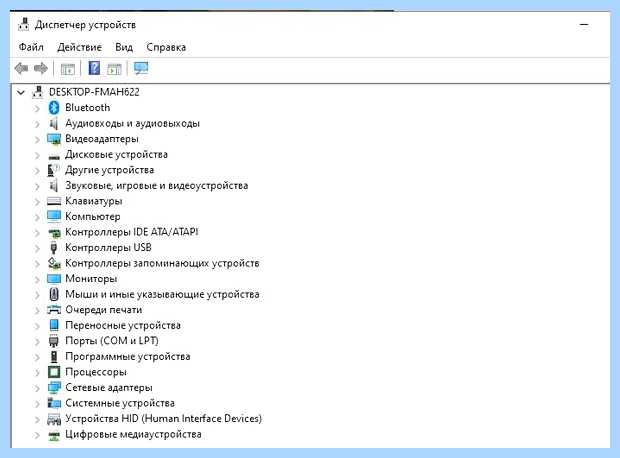Screen dimensions: 620x458
Task: Select the Мониторы row text
Action: tap(91, 279)
